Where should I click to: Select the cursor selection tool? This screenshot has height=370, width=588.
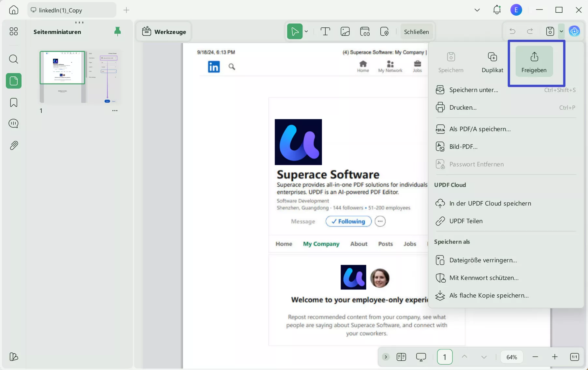295,32
